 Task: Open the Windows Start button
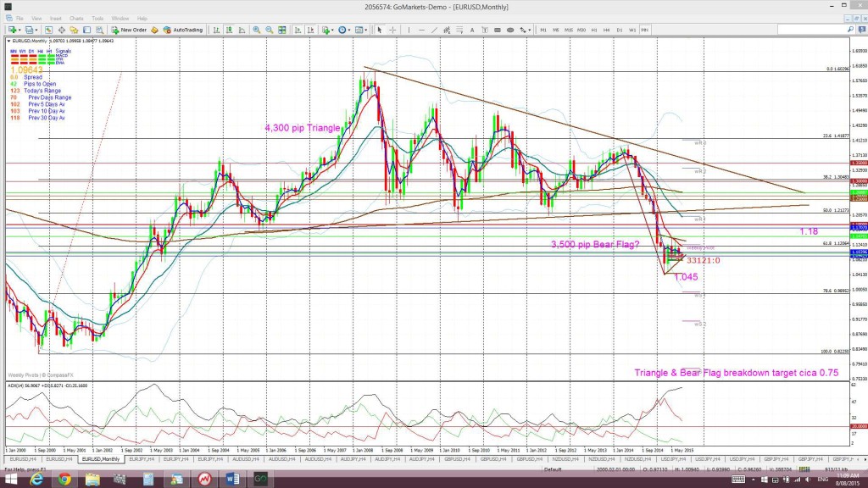tap(11, 480)
